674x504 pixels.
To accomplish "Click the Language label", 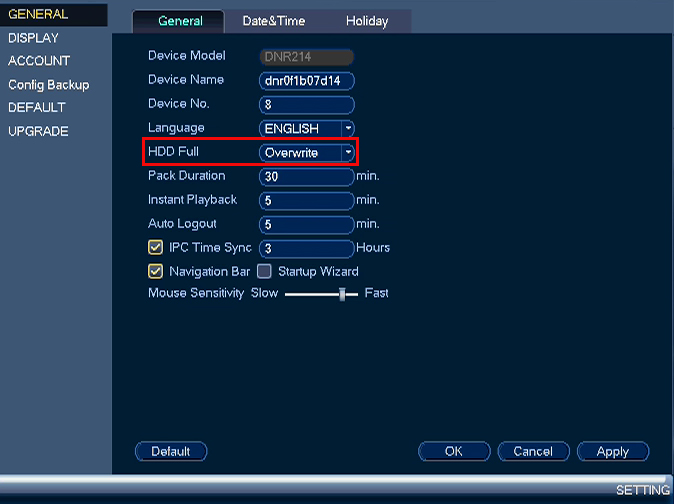I will [x=176, y=128].
